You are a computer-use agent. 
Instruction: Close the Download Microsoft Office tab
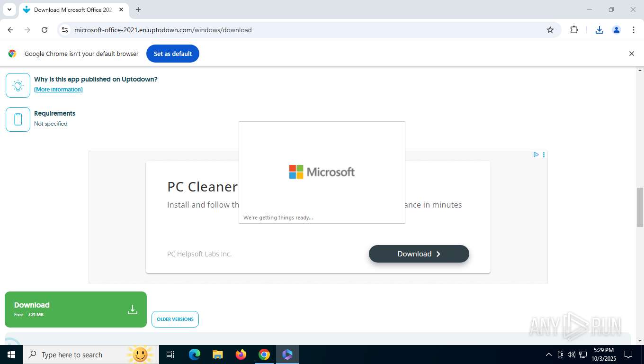coord(121,9)
